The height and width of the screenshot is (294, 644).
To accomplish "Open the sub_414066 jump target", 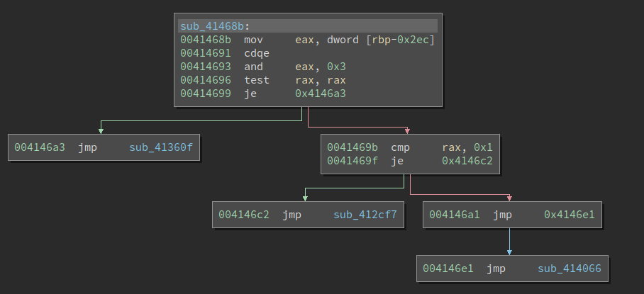I will [x=569, y=268].
